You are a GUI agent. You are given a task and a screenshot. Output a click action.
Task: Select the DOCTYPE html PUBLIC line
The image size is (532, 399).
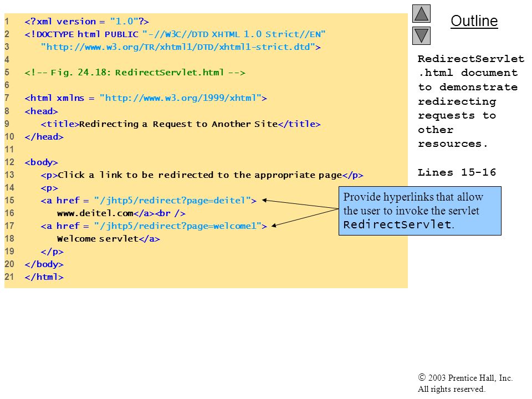click(x=175, y=34)
